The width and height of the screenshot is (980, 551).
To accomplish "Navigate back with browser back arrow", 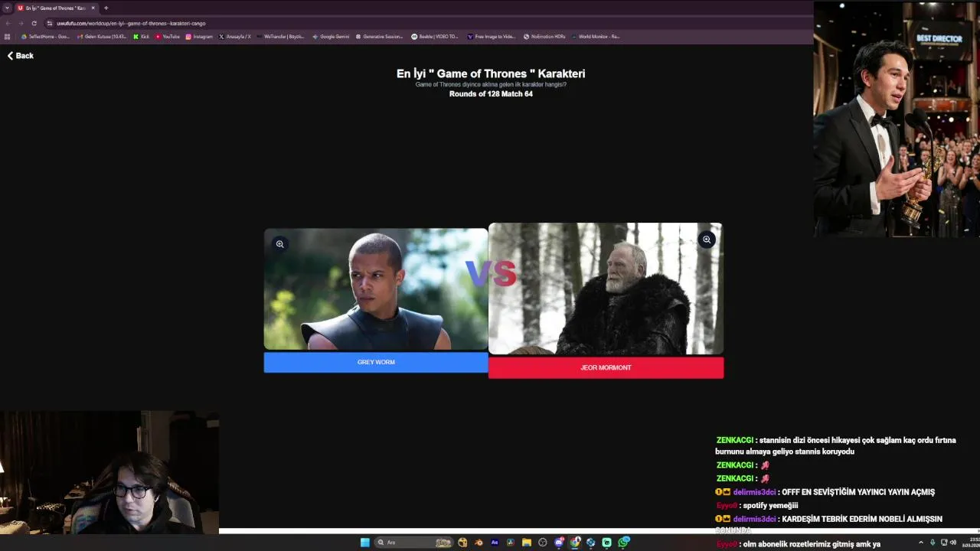I will [x=8, y=23].
